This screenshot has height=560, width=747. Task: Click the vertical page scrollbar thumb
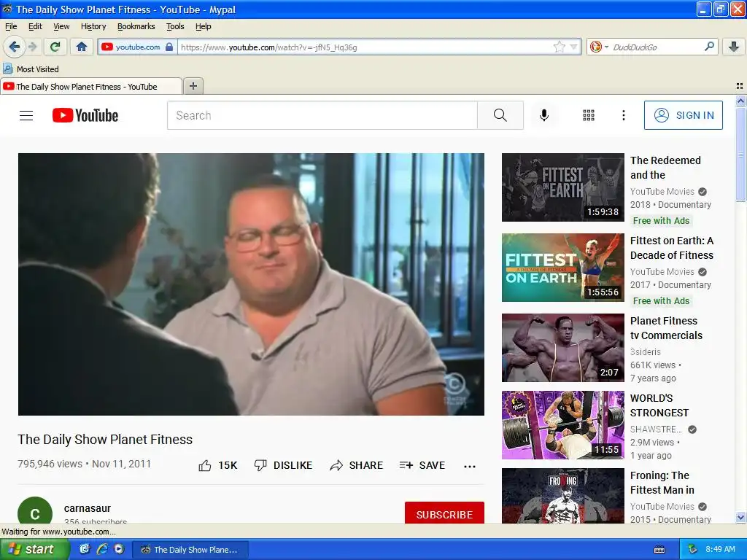pyautogui.click(x=740, y=155)
